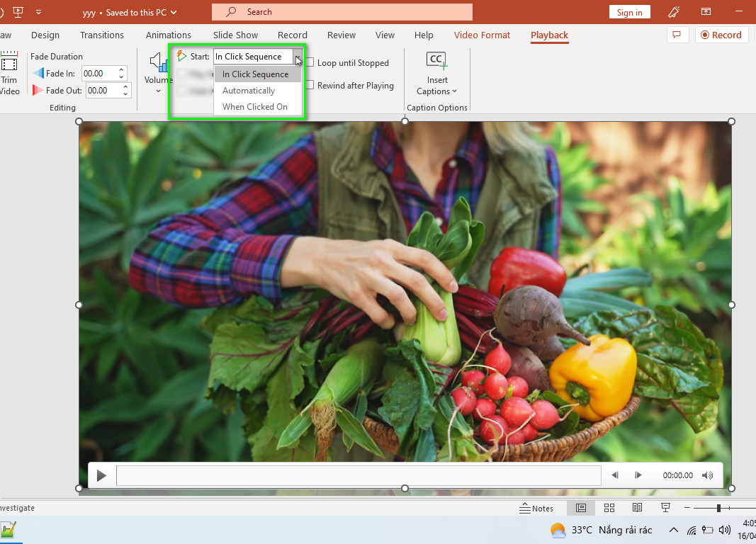This screenshot has height=544, width=756.
Task: Start Slide Show from status bar
Action: (x=665, y=508)
